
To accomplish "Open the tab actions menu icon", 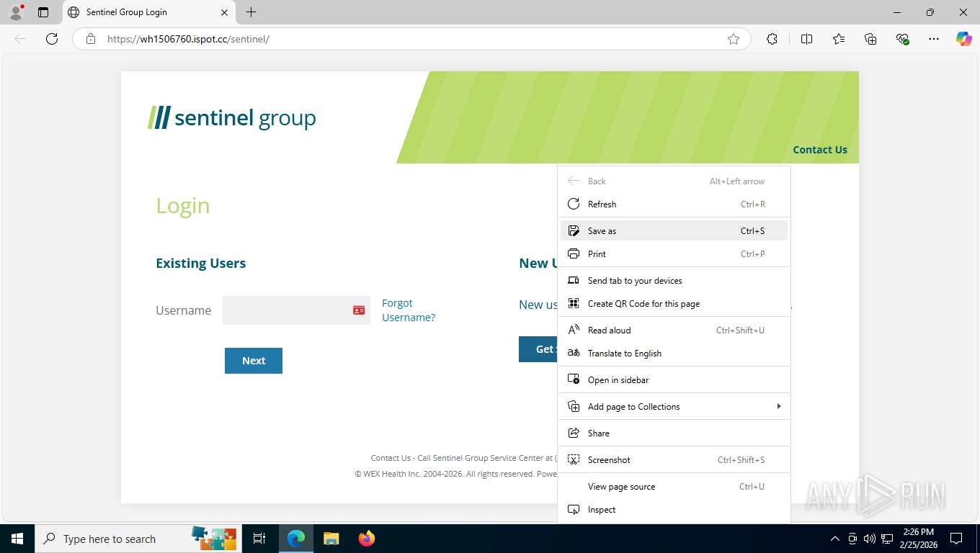I will [x=43, y=12].
